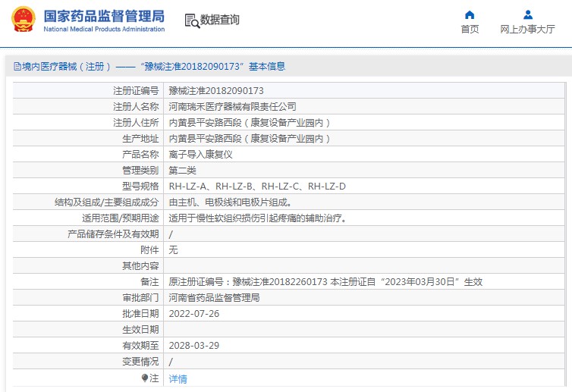Click the 管理类别 row label
This screenshot has height=392, width=572.
140,171
